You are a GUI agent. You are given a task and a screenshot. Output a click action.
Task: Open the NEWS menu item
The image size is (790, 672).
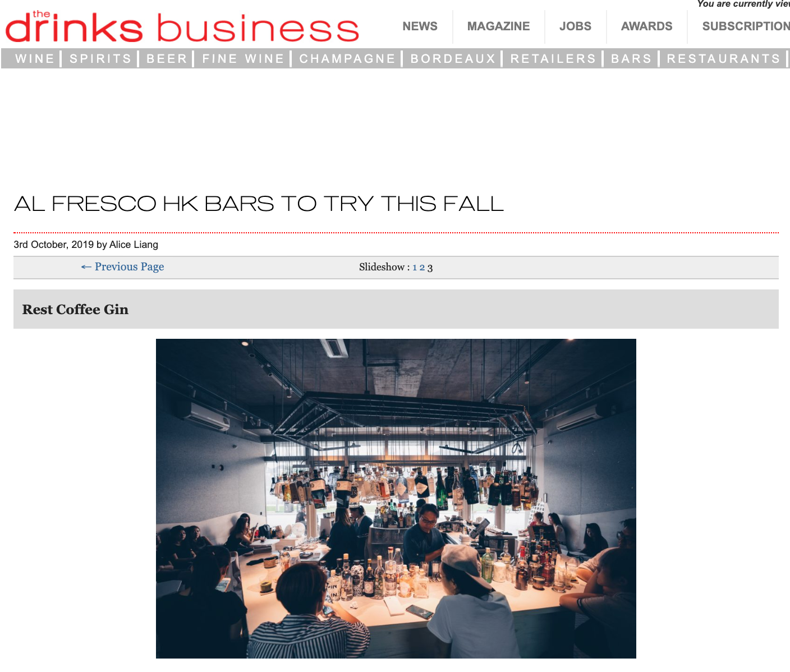(420, 26)
